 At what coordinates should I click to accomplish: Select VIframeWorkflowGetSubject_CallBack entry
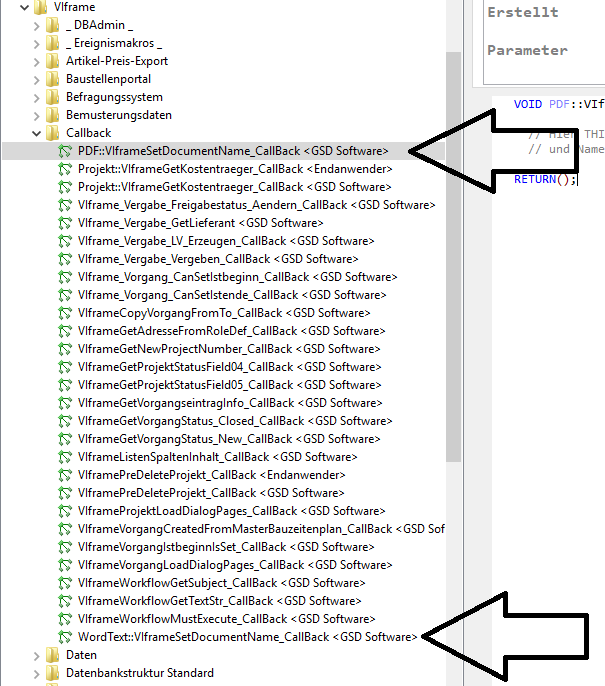tap(222, 583)
